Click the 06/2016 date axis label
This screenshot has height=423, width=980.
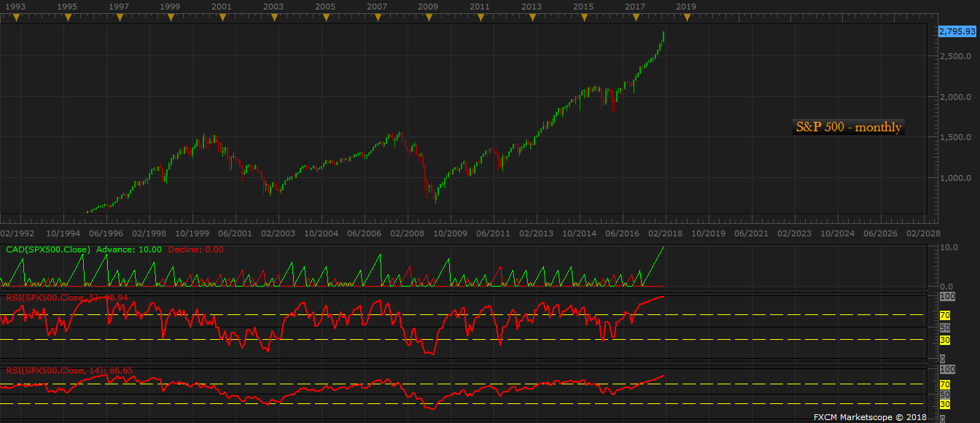click(x=622, y=234)
